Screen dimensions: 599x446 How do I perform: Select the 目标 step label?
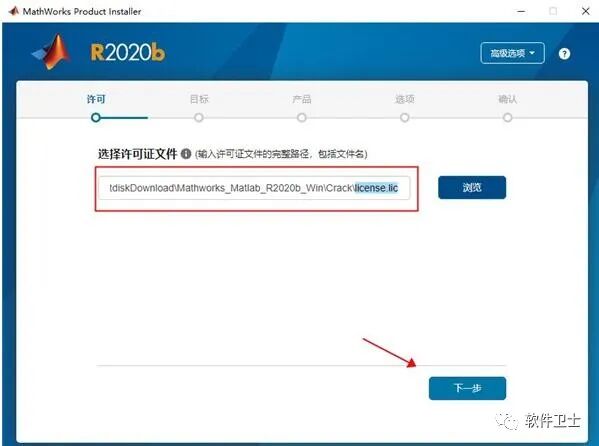(199, 99)
